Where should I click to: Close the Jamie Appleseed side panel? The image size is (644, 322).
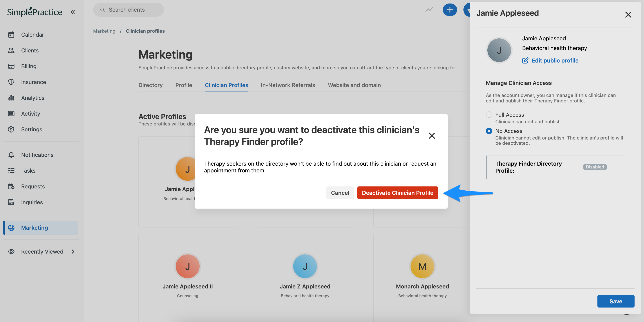(x=628, y=14)
